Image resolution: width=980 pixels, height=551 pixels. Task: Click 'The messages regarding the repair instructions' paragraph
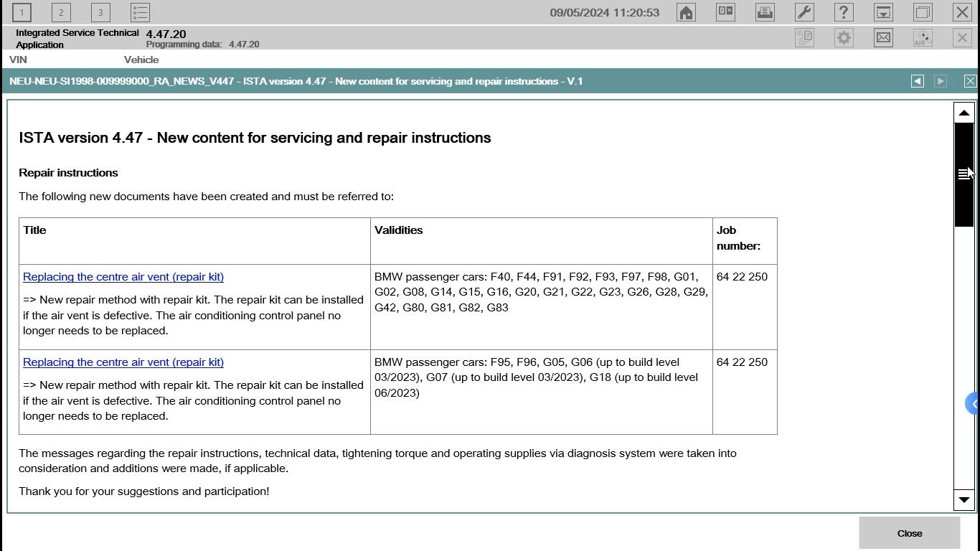(377, 461)
